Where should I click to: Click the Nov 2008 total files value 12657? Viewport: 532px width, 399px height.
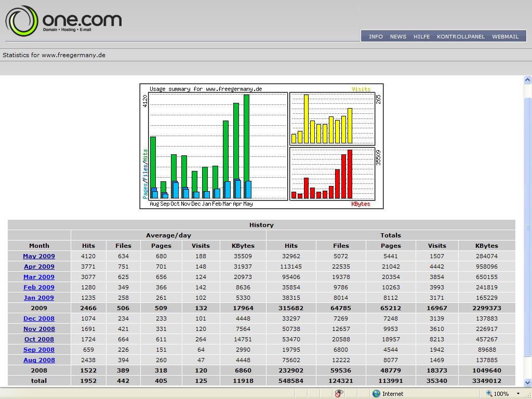(341, 329)
